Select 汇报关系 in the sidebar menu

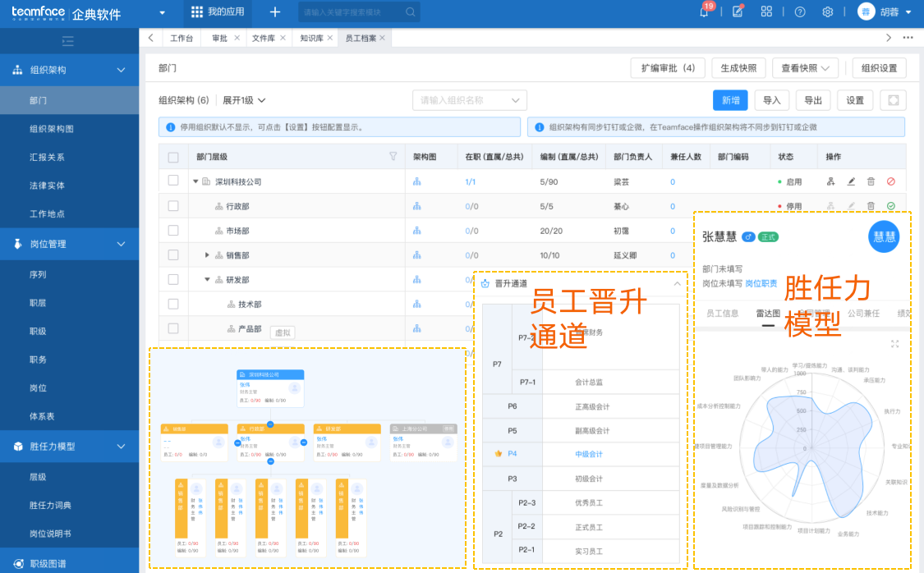(x=47, y=157)
